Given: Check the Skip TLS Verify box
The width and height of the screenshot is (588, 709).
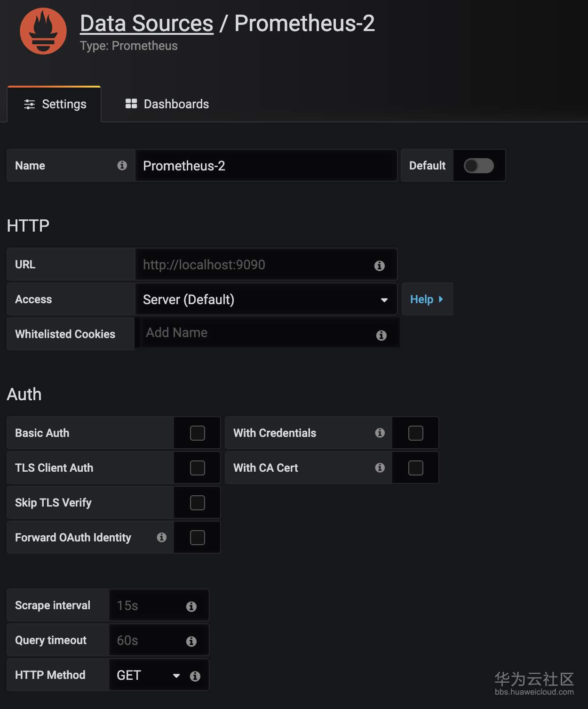Looking at the screenshot, I should 197,503.
